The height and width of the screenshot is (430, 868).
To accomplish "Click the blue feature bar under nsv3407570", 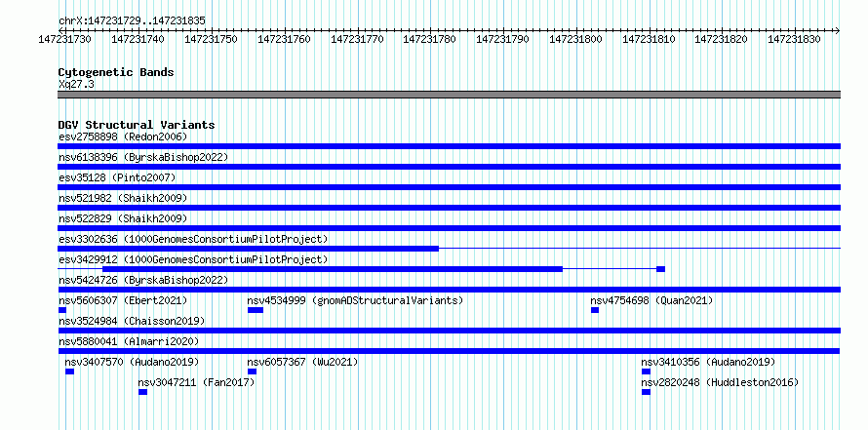I will click(70, 371).
